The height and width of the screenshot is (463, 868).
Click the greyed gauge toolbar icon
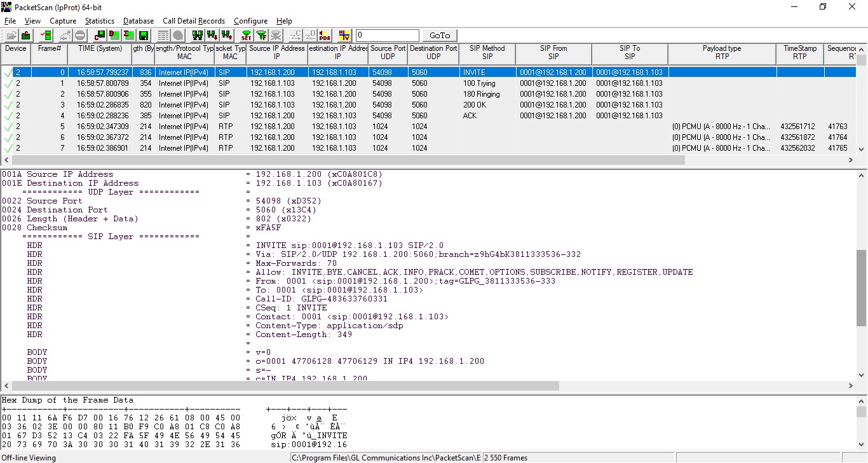pos(65,36)
